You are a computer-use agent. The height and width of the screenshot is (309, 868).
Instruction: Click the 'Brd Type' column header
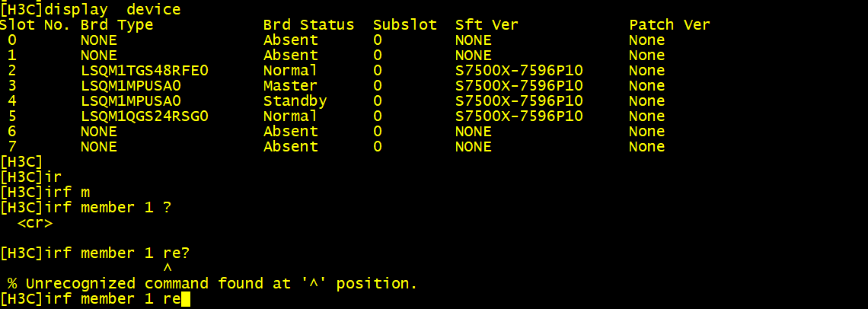[116, 25]
